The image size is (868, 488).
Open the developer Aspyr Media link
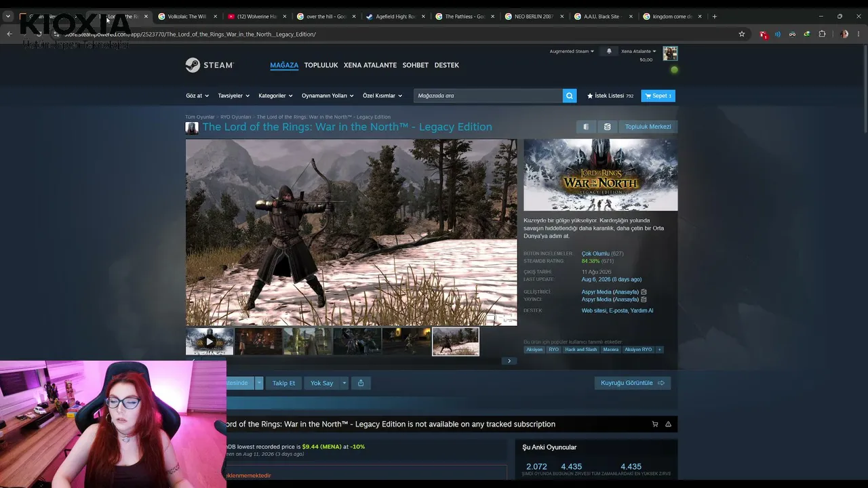coord(597,292)
